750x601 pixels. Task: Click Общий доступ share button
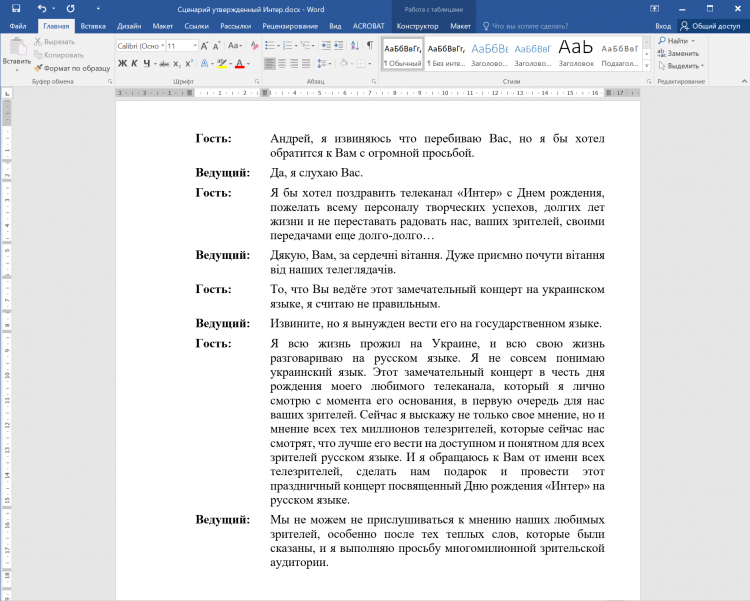click(x=711, y=26)
